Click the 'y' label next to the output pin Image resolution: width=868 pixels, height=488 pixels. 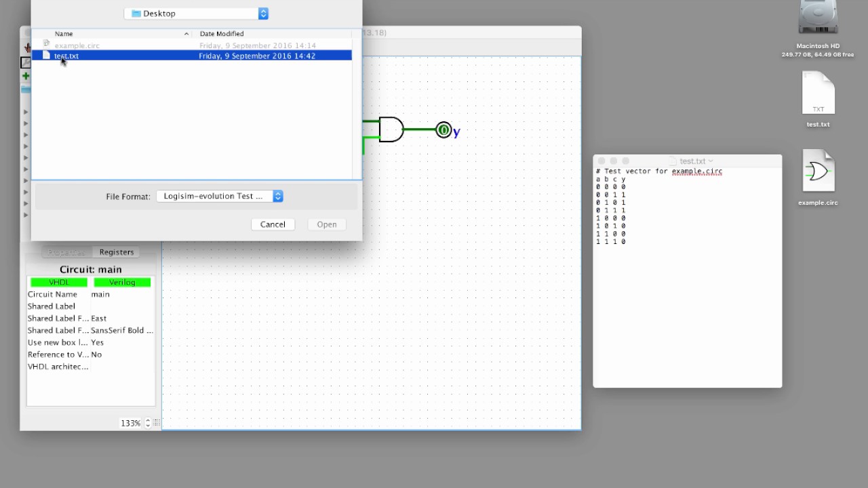coord(456,132)
